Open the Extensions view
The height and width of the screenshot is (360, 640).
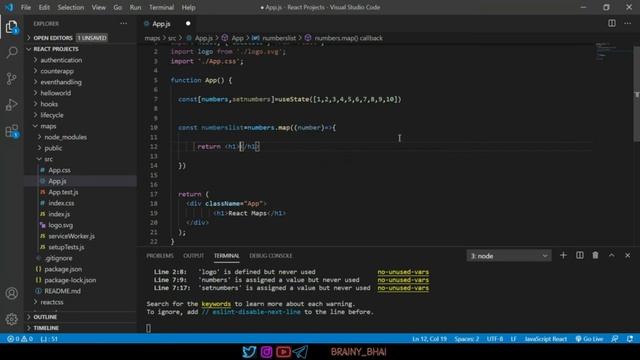tap(12, 131)
